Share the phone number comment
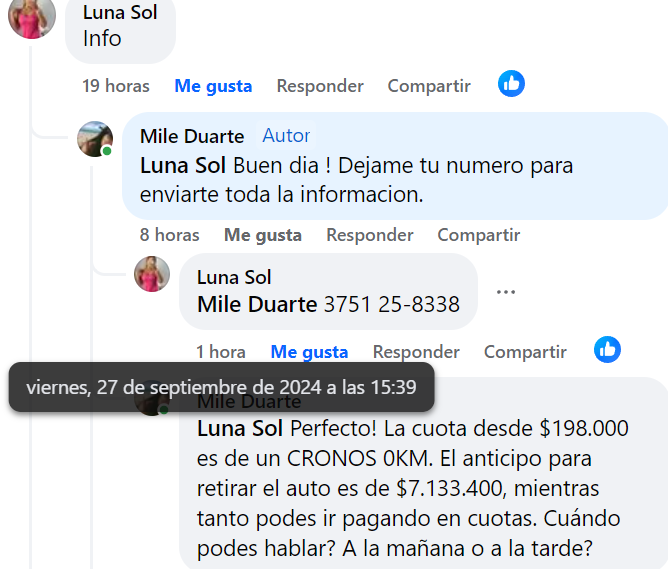Screen dimensions: 668x569 tap(525, 352)
